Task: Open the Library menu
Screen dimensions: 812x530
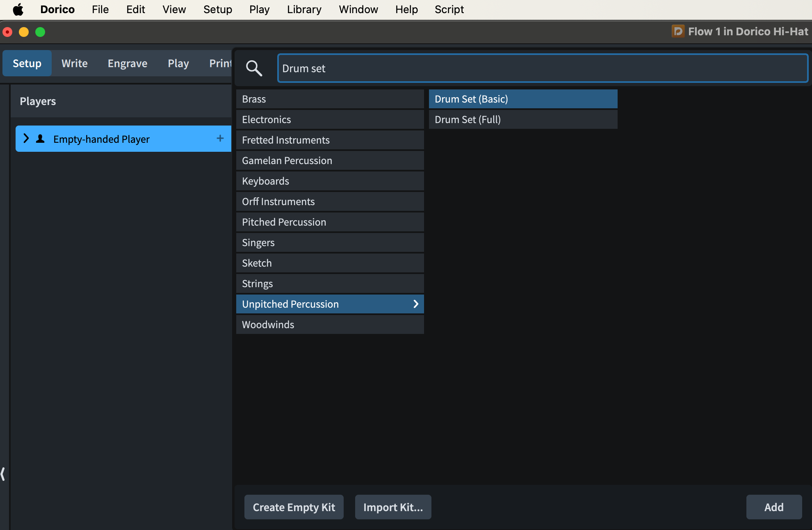Action: 304,9
